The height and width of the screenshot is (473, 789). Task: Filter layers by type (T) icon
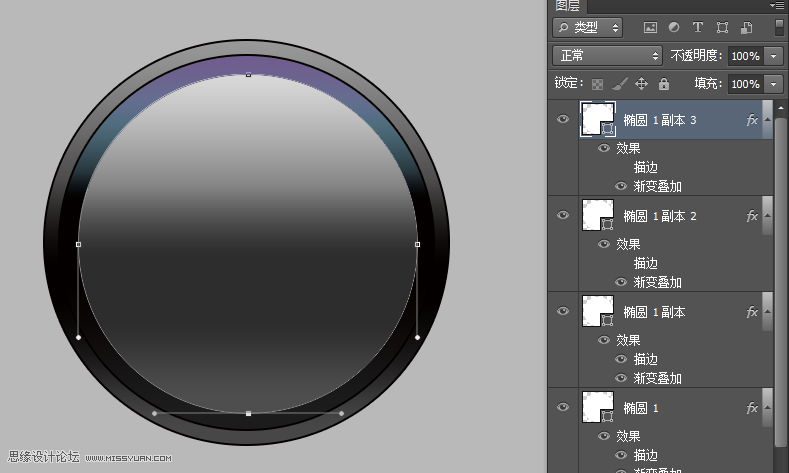click(697, 27)
